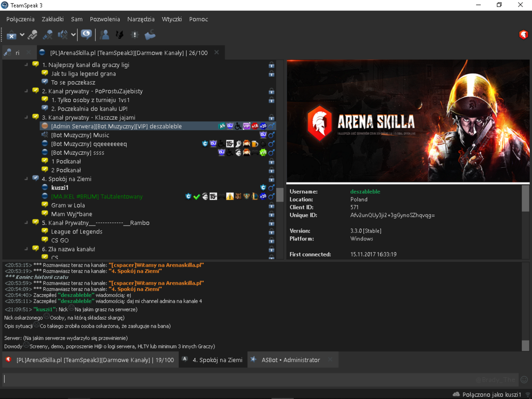Select user '[MAJKEL #BRUM] TaUtalentowany'
This screenshot has width=532, height=399.
(x=97, y=196)
